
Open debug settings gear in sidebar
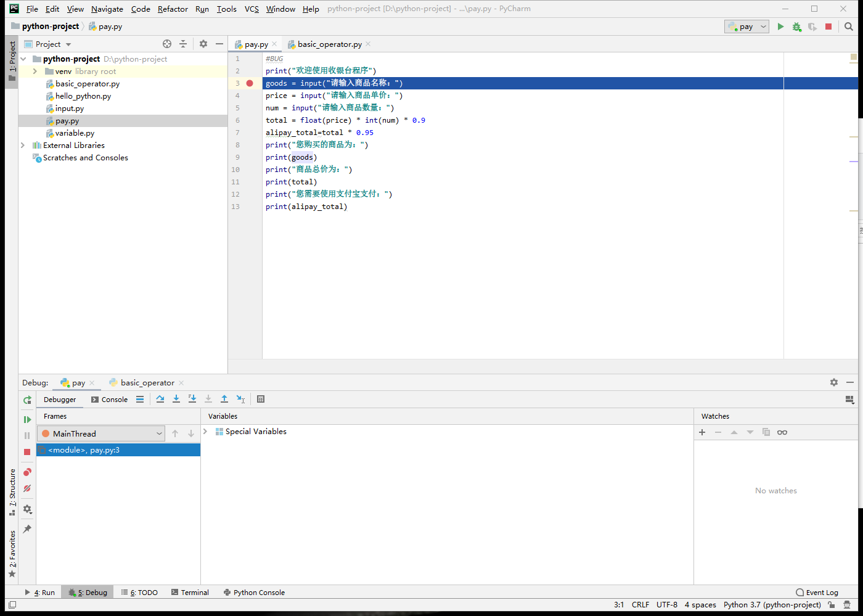pos(27,509)
